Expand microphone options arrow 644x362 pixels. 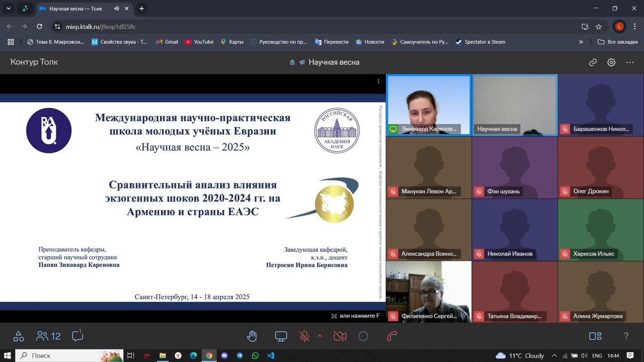click(319, 336)
